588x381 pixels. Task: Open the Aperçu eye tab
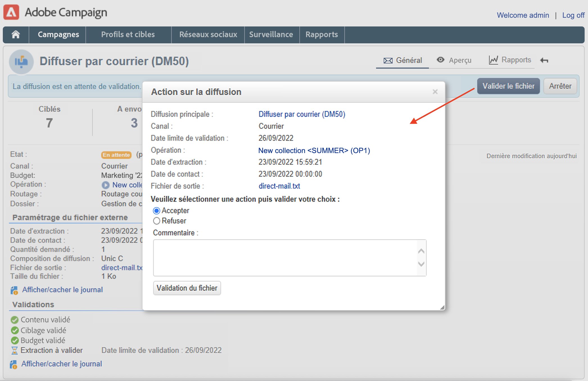454,60
